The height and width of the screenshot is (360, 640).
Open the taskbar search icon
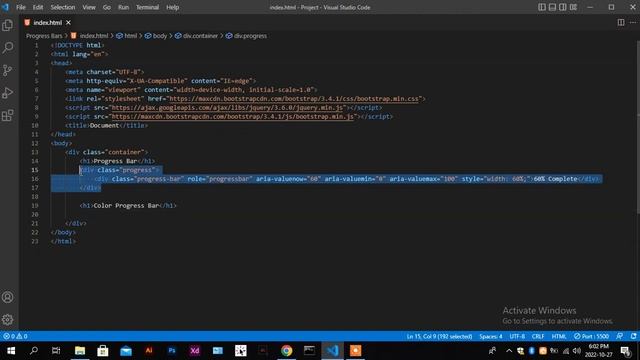tap(34, 351)
